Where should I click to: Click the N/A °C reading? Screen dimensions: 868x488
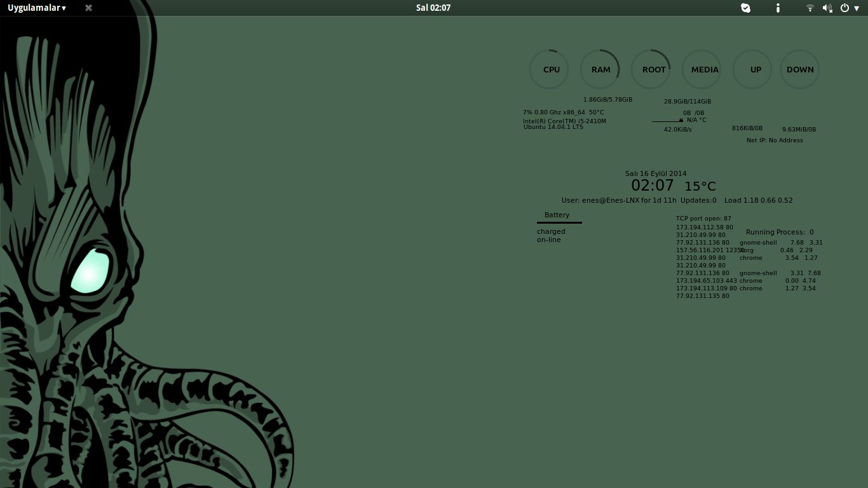(x=696, y=120)
